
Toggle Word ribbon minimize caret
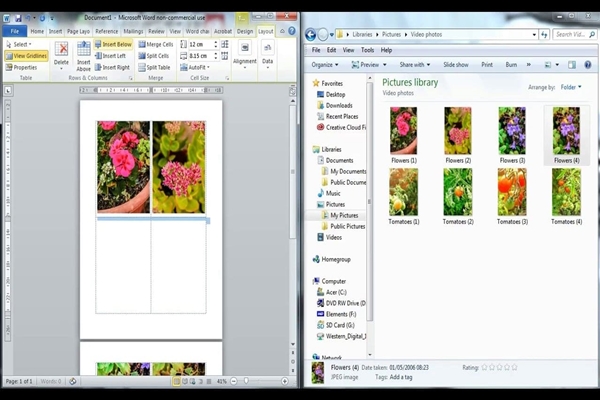point(282,31)
